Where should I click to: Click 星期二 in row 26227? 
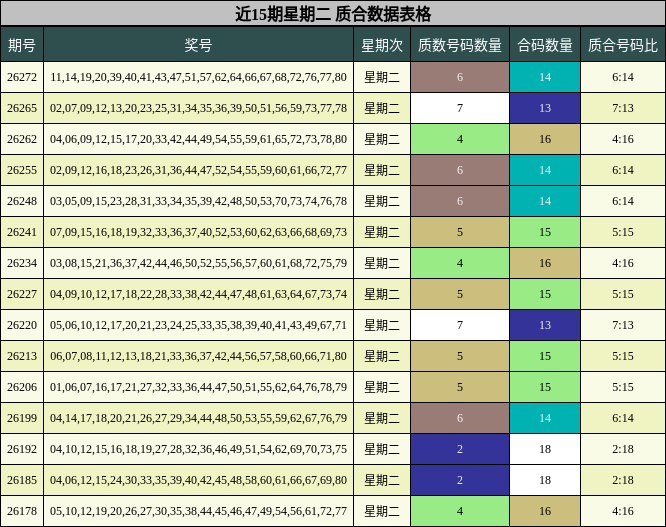(x=382, y=294)
